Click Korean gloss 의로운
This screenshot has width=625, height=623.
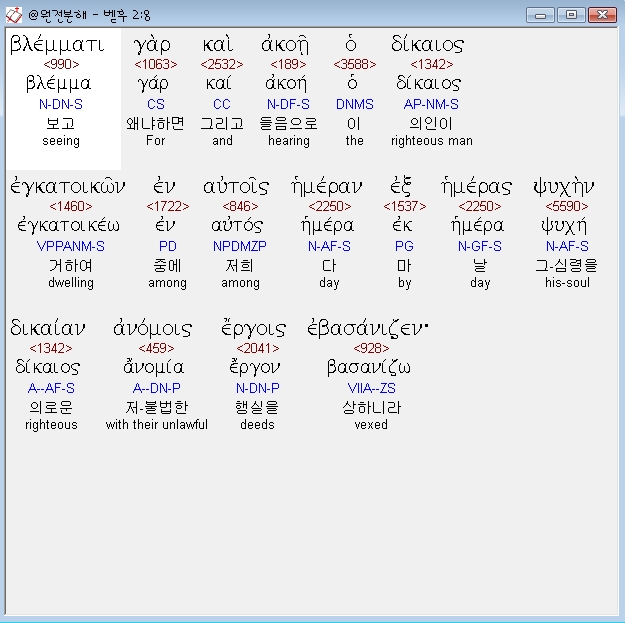[x=51, y=407]
